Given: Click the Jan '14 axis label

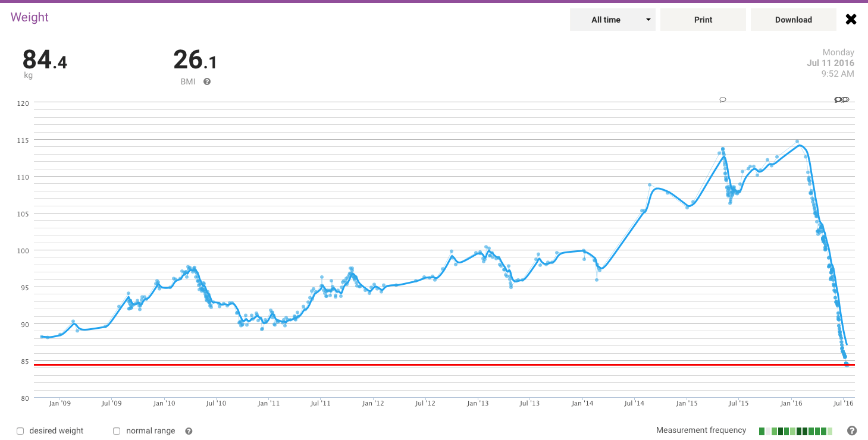Looking at the screenshot, I should pyautogui.click(x=582, y=404).
